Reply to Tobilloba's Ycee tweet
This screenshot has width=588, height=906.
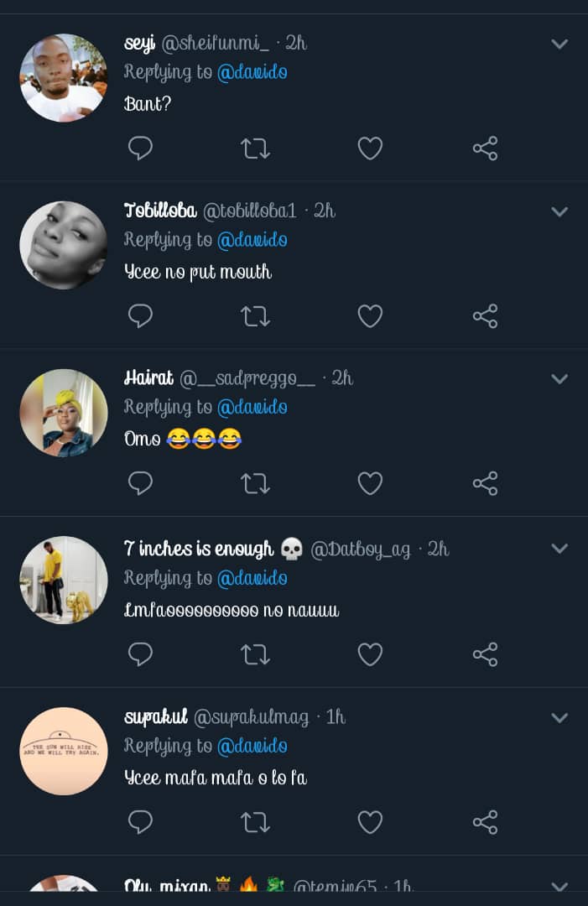point(140,316)
